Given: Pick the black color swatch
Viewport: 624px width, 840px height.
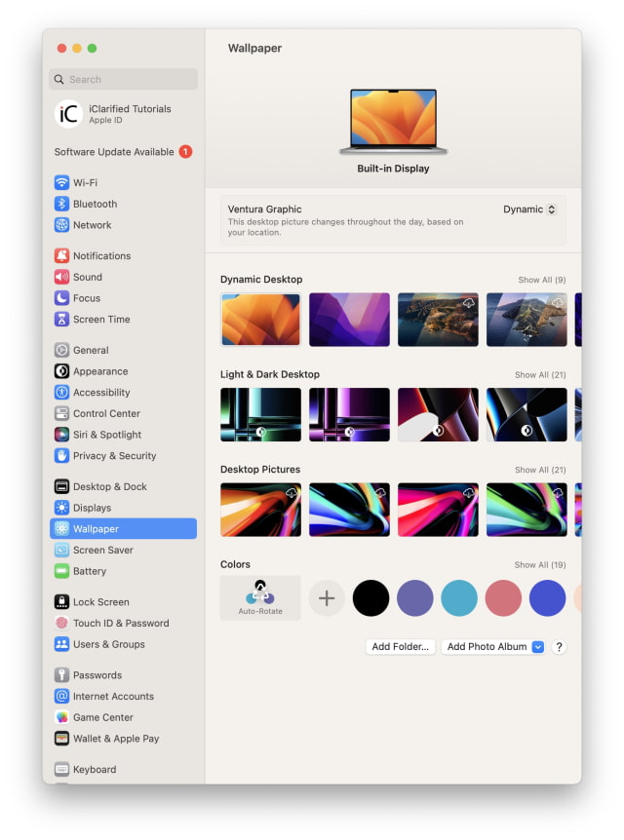Looking at the screenshot, I should click(x=370, y=598).
